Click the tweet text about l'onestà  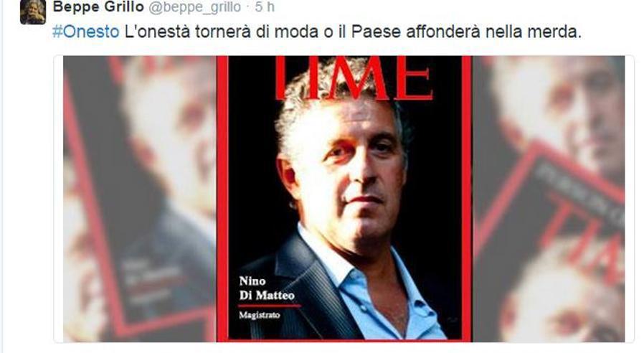point(353,32)
